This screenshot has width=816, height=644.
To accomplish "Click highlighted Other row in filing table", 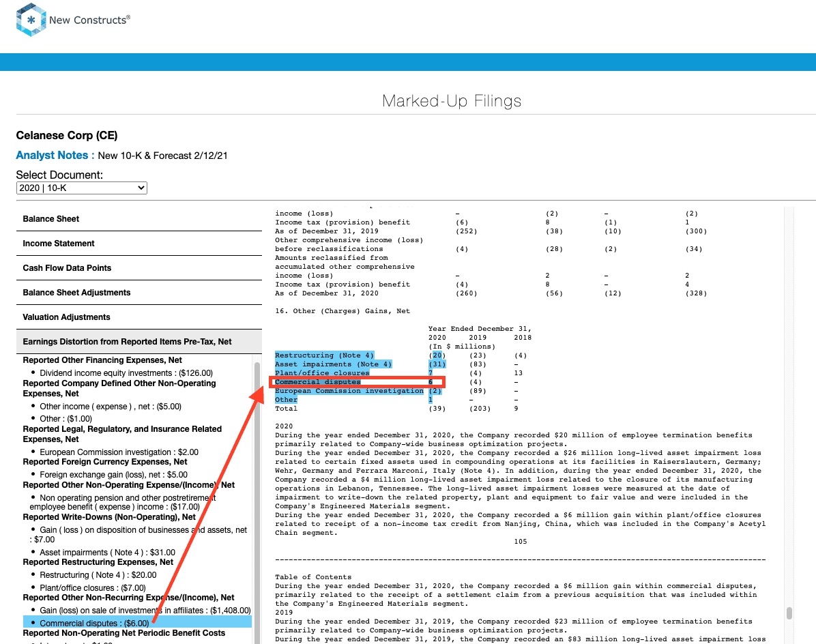I will [x=287, y=400].
